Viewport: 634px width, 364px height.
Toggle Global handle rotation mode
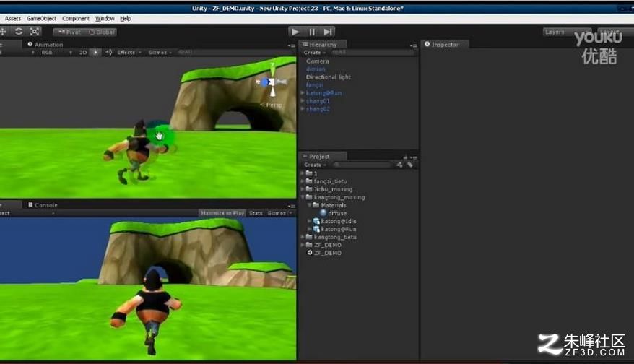coord(102,32)
